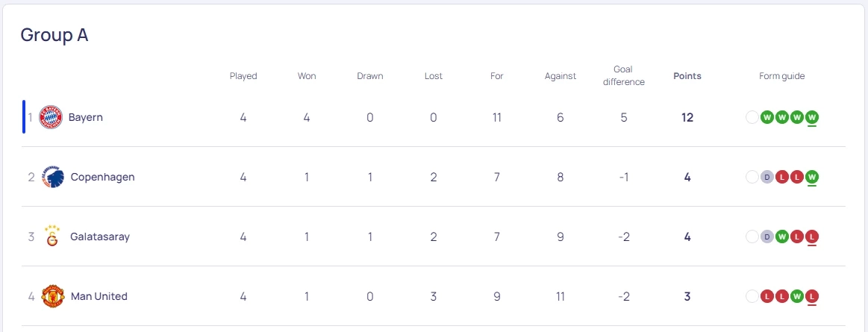This screenshot has width=868, height=332.
Task: Click the Points column header
Action: (x=687, y=76)
